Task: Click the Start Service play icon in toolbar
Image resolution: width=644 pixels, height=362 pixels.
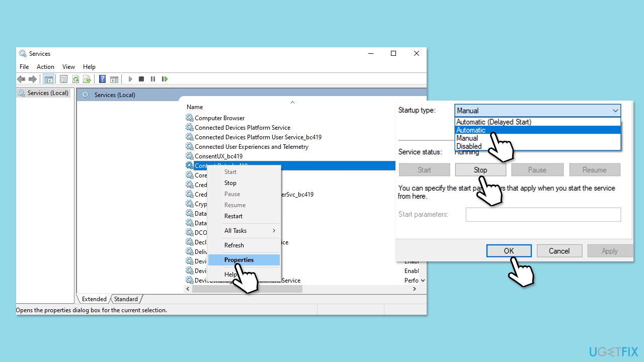Action: (130, 79)
